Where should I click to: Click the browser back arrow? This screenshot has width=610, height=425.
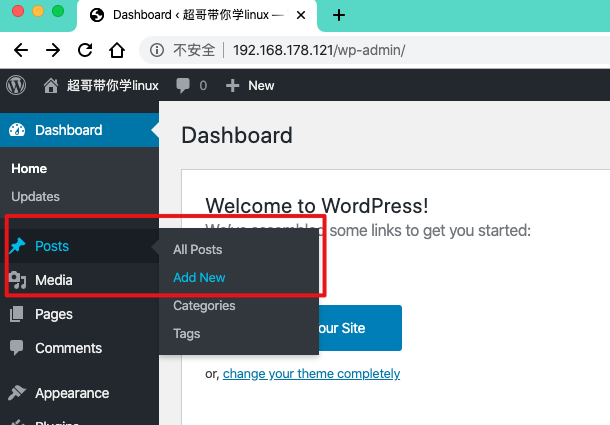pyautogui.click(x=21, y=50)
